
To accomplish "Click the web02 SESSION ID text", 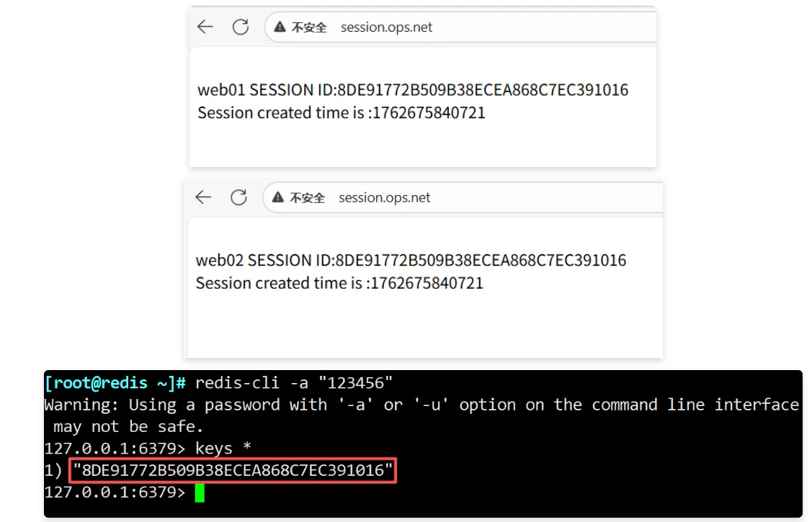I will (x=411, y=260).
